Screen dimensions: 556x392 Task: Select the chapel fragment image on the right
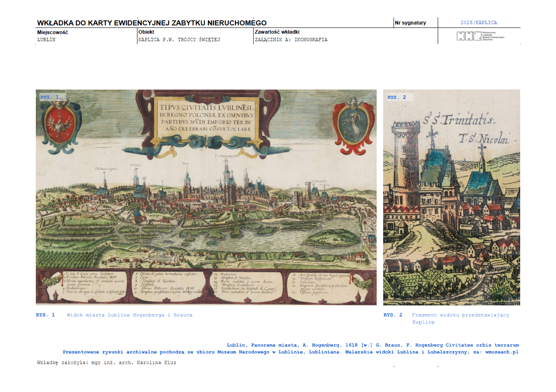[x=451, y=197]
